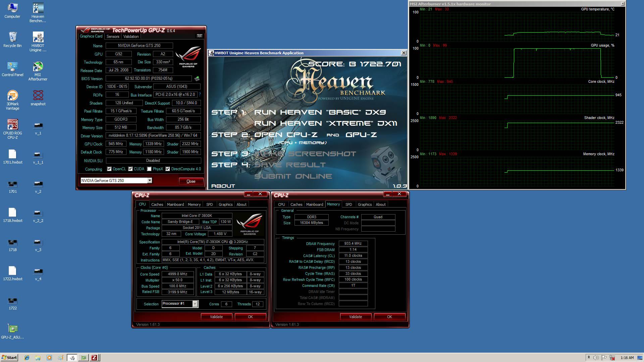
Task: Select the v_1 image file icon
Action: 38,128
